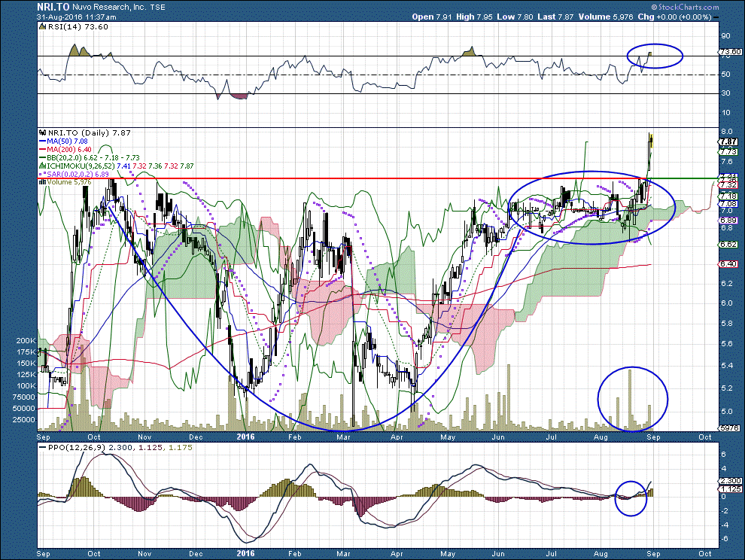Click the 6.89 SAR price tag

tap(728, 221)
